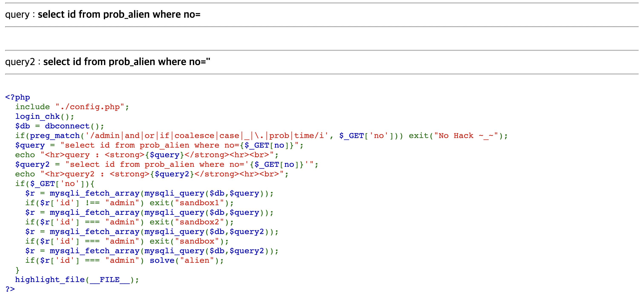The image size is (644, 298).
Task: Click the bold query2 select statement
Action: (x=126, y=62)
